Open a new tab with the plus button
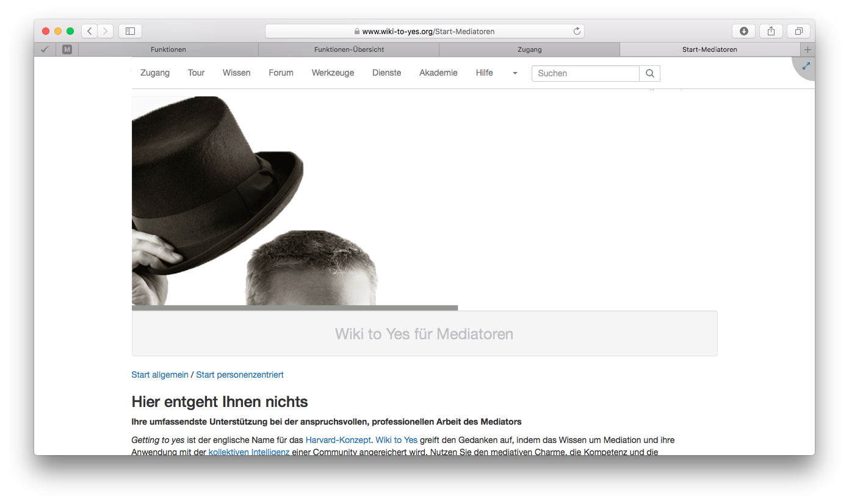The width and height of the screenshot is (849, 504). 807,49
